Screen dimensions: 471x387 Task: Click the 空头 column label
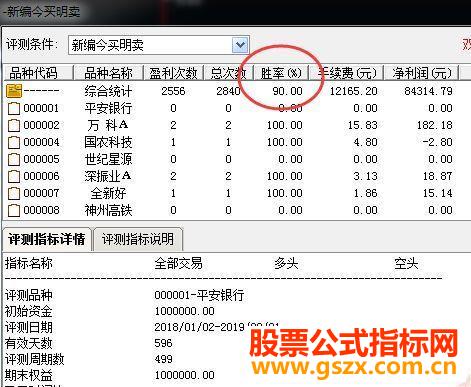(406, 263)
